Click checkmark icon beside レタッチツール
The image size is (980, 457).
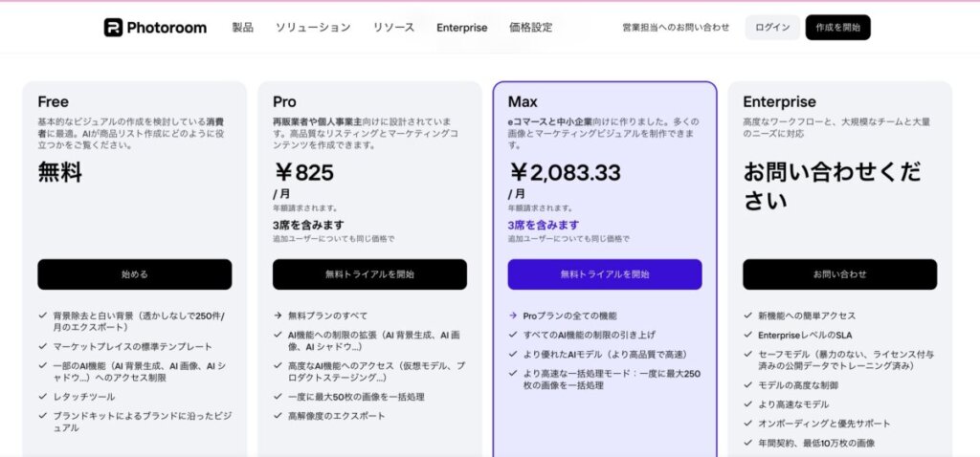(x=43, y=395)
